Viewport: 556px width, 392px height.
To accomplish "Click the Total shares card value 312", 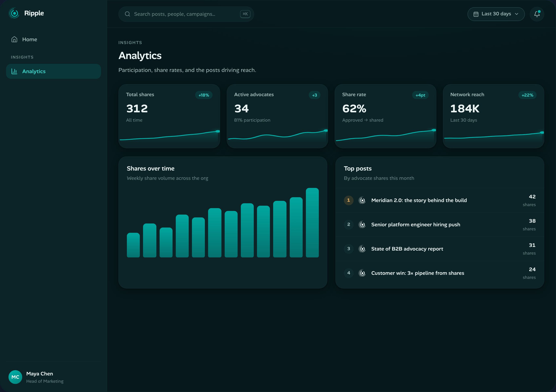I will [x=137, y=109].
